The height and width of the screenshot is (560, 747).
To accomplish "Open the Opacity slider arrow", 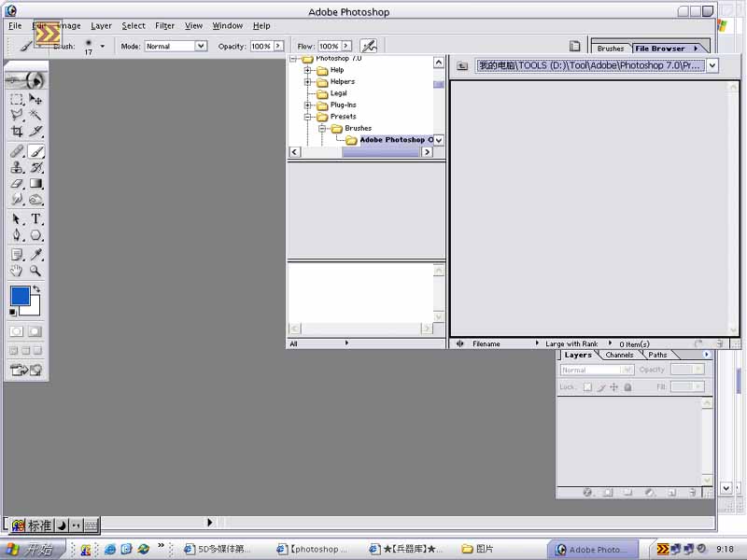I will point(278,46).
